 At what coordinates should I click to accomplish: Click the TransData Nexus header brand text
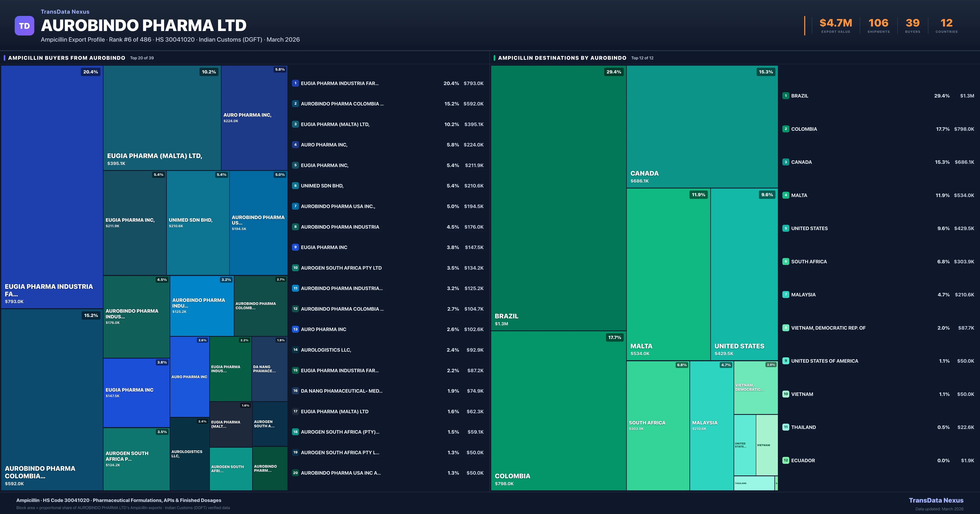(65, 12)
